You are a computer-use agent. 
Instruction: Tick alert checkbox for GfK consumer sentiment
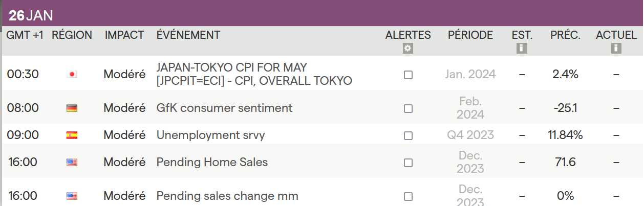(408, 108)
